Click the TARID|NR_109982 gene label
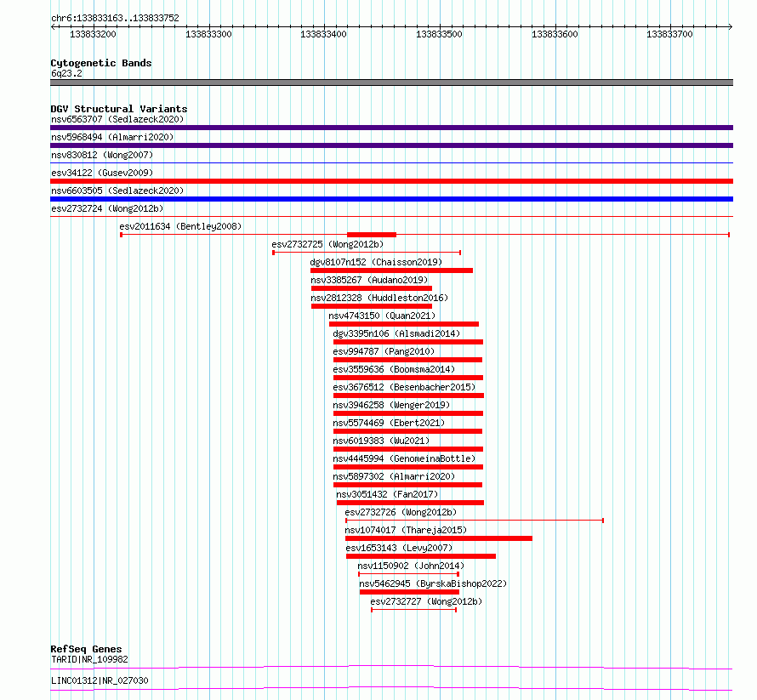The image size is (757, 700). click(x=90, y=659)
